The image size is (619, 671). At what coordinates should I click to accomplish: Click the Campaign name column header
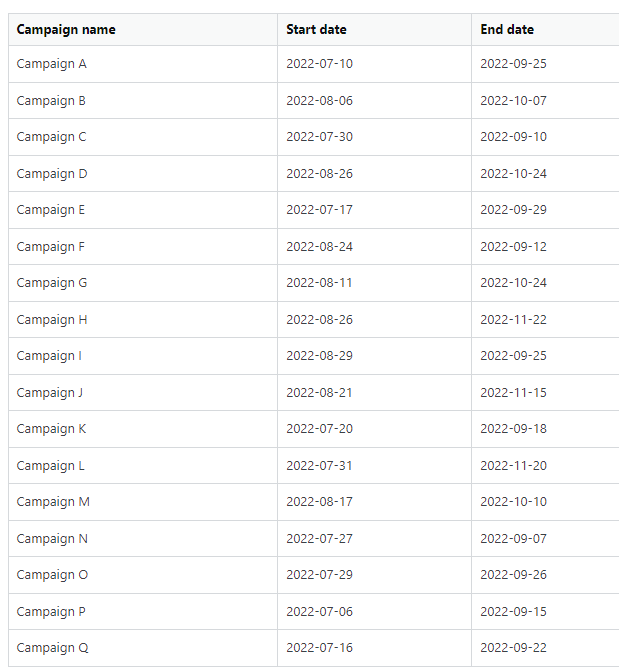[66, 29]
